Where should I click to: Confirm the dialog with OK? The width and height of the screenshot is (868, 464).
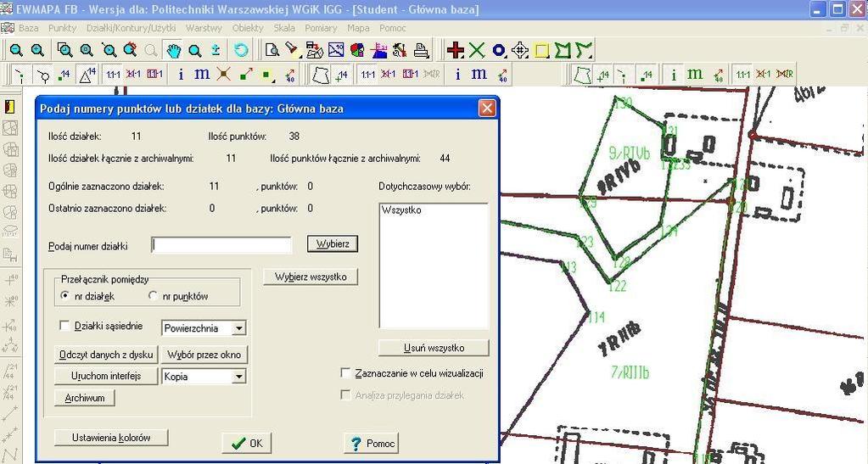(247, 443)
